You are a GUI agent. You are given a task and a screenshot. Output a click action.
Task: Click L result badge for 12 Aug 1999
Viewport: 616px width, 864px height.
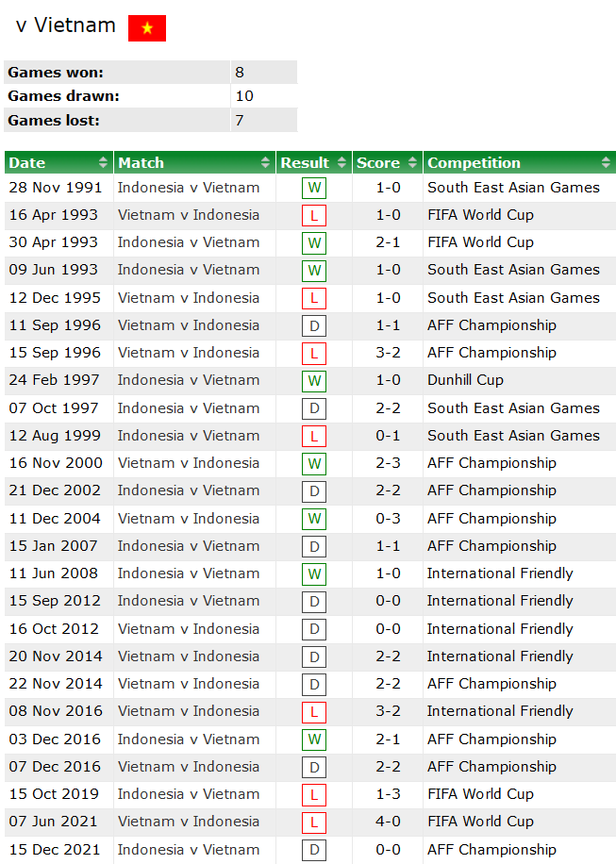[314, 437]
